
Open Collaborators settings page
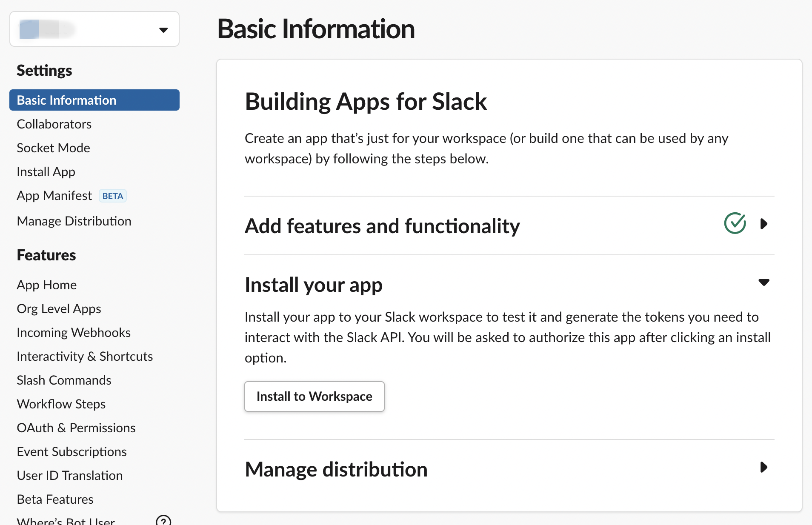click(54, 124)
